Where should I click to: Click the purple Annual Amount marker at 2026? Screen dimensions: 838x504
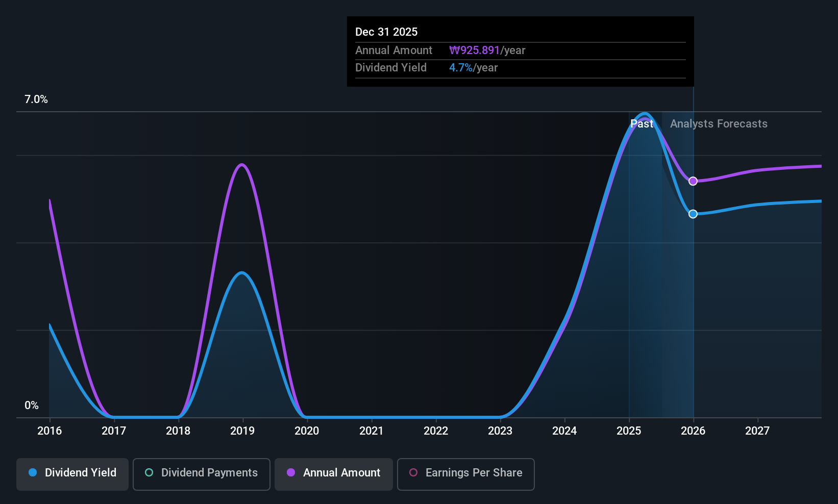[x=693, y=181]
